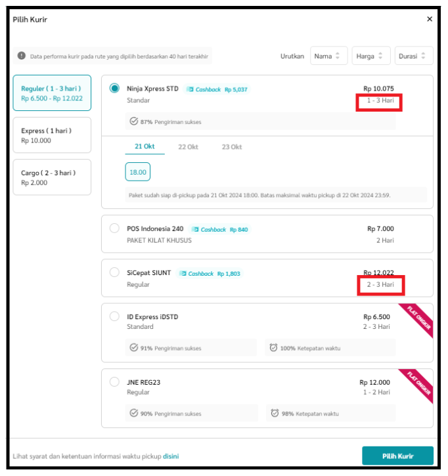
Task: Open the 22 Okt pickup date tab
Action: tap(188, 147)
